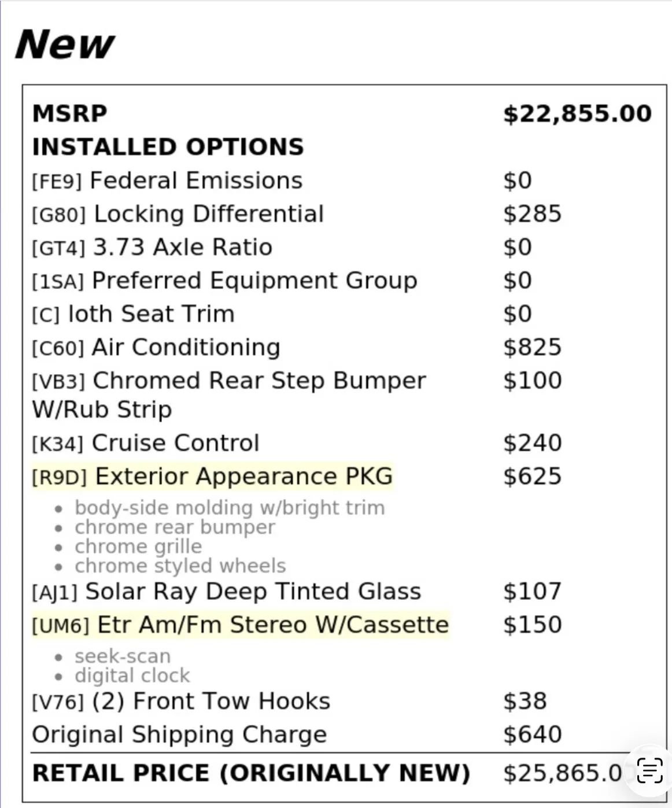
Task: Click the Air Conditioning $825 price
Action: [x=532, y=347]
